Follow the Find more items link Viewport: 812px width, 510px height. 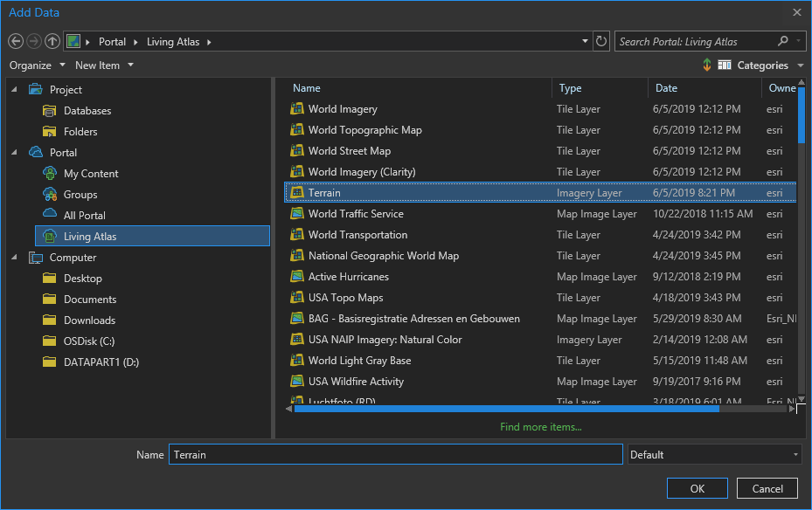(540, 427)
